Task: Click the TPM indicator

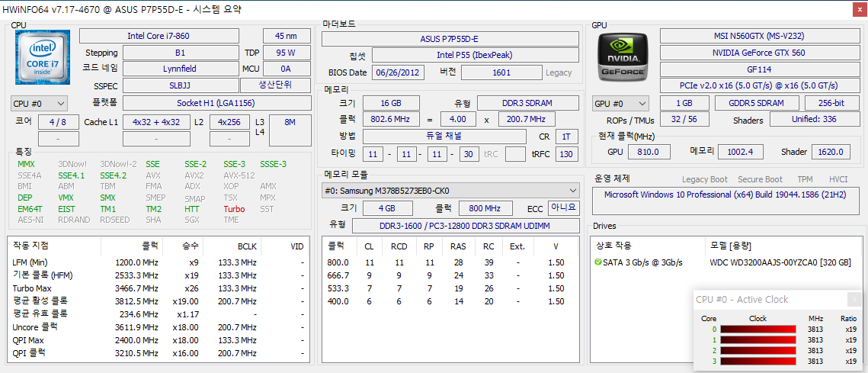Action: point(806,179)
